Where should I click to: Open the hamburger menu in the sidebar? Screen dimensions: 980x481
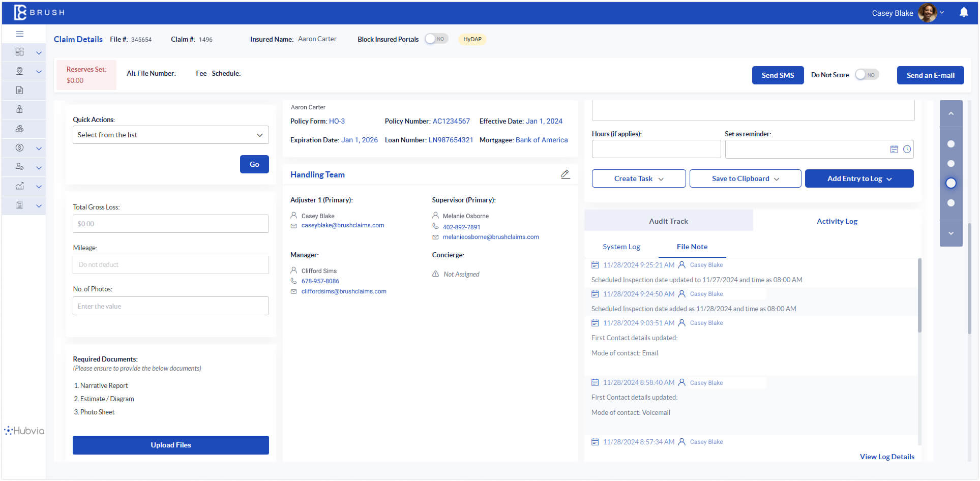20,34
